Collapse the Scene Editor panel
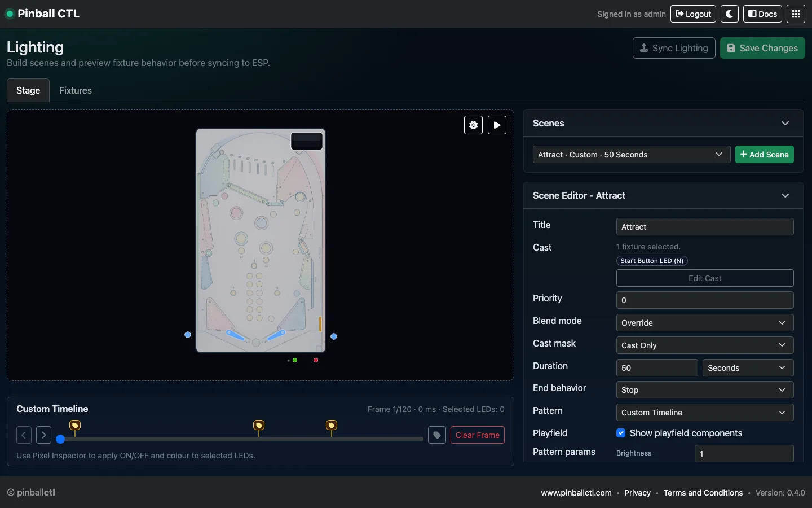 785,196
